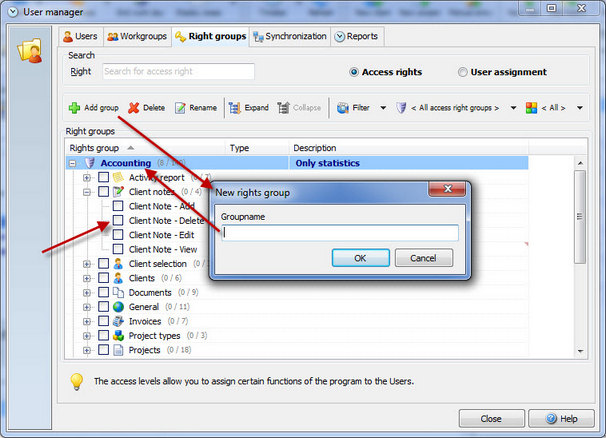Viewport: 606px width, 438px height.
Task: Click the Search for access right field
Action: click(x=178, y=72)
